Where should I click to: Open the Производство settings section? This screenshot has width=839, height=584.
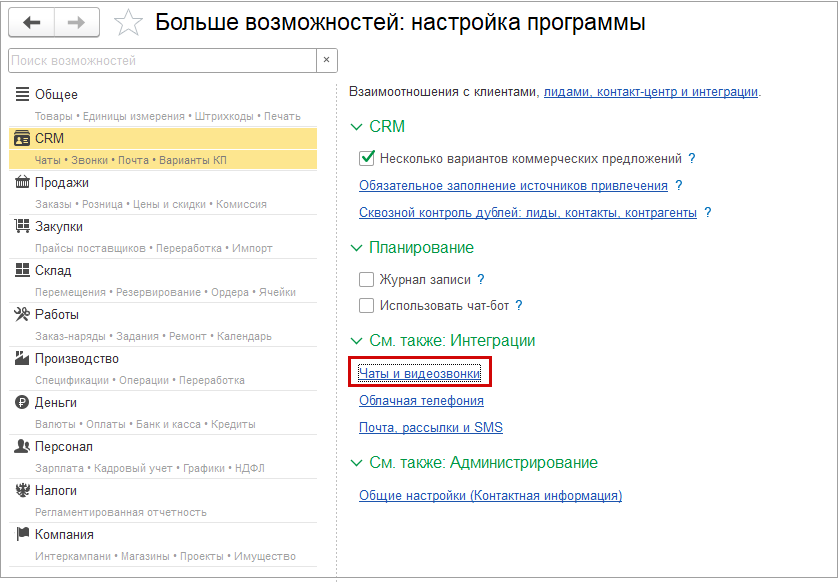pos(77,359)
